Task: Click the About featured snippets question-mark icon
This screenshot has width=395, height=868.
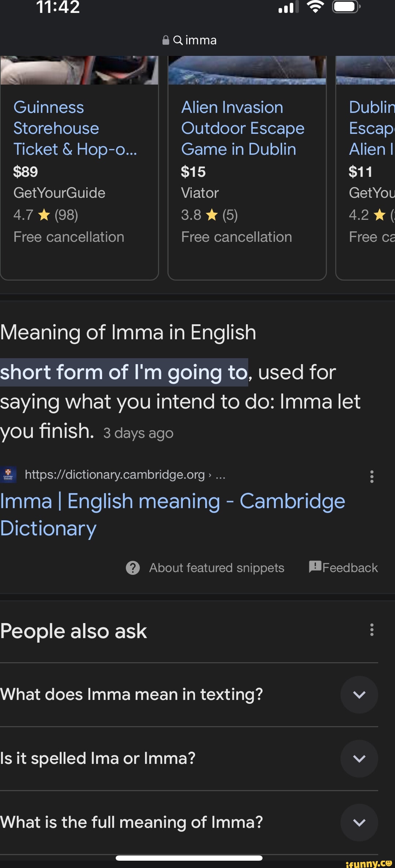Action: (x=133, y=568)
